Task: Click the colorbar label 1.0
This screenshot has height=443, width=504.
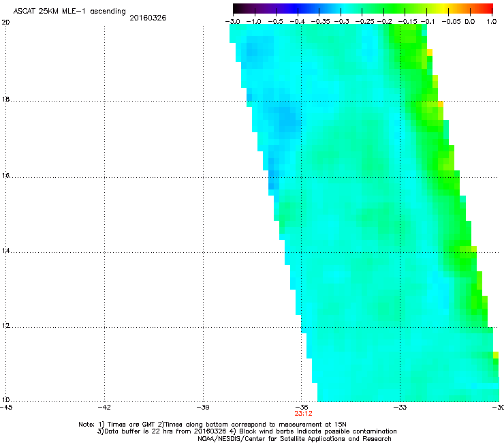Action: (492, 22)
